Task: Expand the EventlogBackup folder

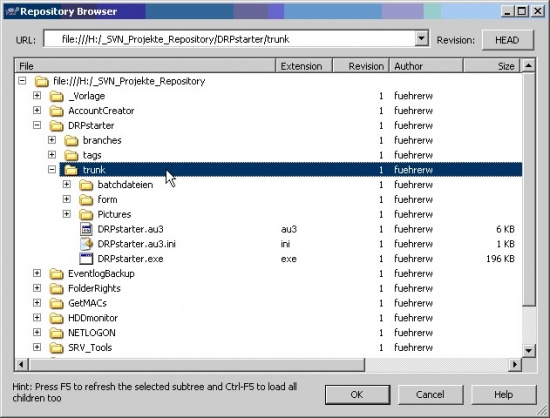Action: pyautogui.click(x=37, y=273)
